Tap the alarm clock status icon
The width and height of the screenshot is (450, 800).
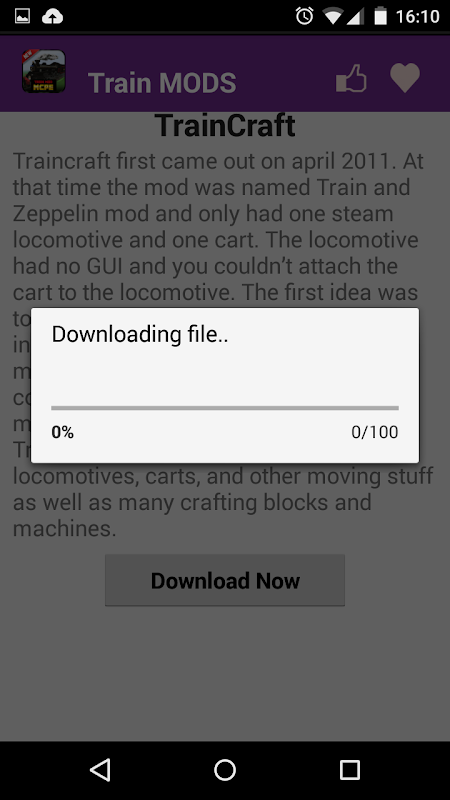click(x=305, y=16)
